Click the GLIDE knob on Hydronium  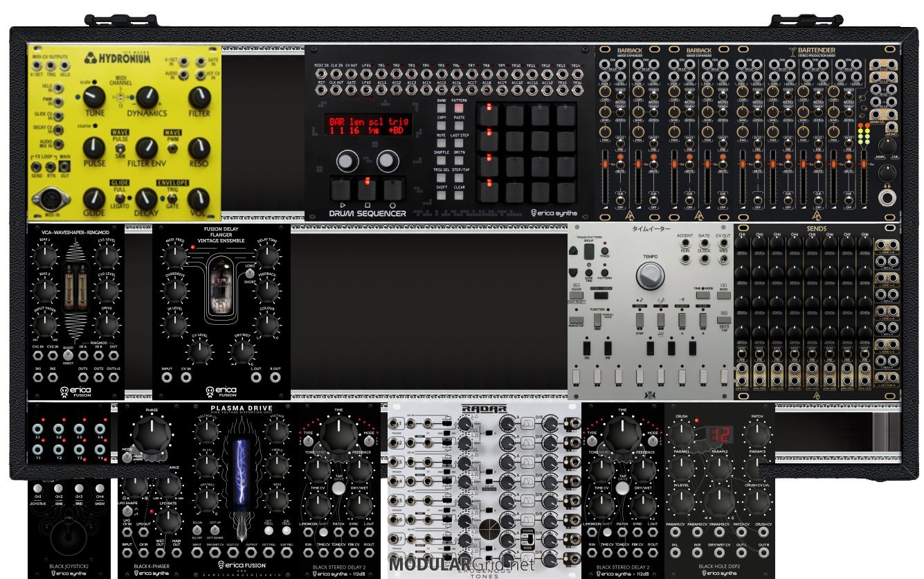[95, 199]
